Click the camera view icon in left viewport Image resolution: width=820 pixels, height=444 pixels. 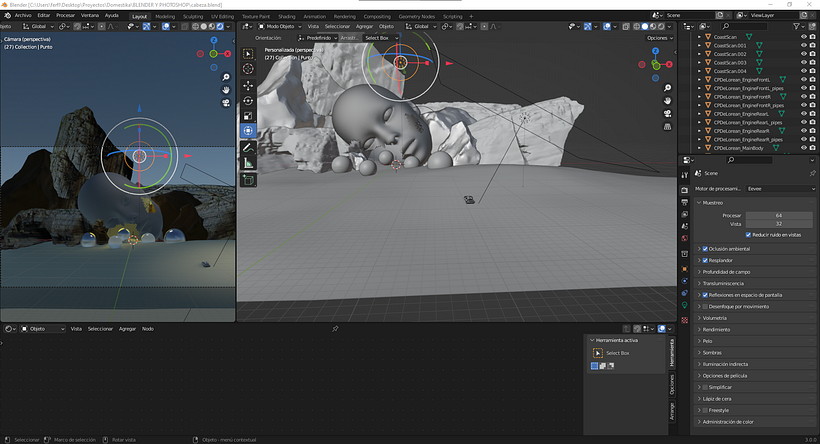point(227,102)
